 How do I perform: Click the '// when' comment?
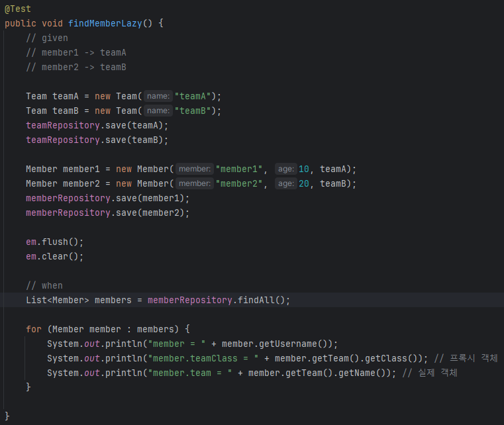pyautogui.click(x=44, y=285)
